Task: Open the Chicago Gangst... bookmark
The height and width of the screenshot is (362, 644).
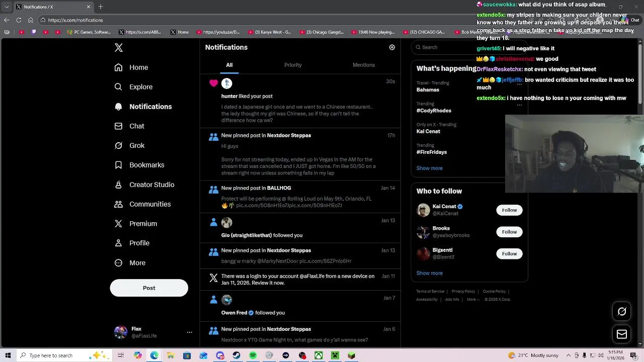Action: (x=321, y=32)
